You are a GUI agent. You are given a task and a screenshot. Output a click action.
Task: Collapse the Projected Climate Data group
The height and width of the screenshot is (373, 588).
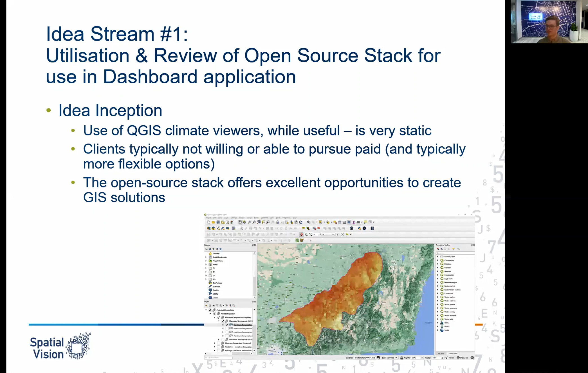pos(206,310)
